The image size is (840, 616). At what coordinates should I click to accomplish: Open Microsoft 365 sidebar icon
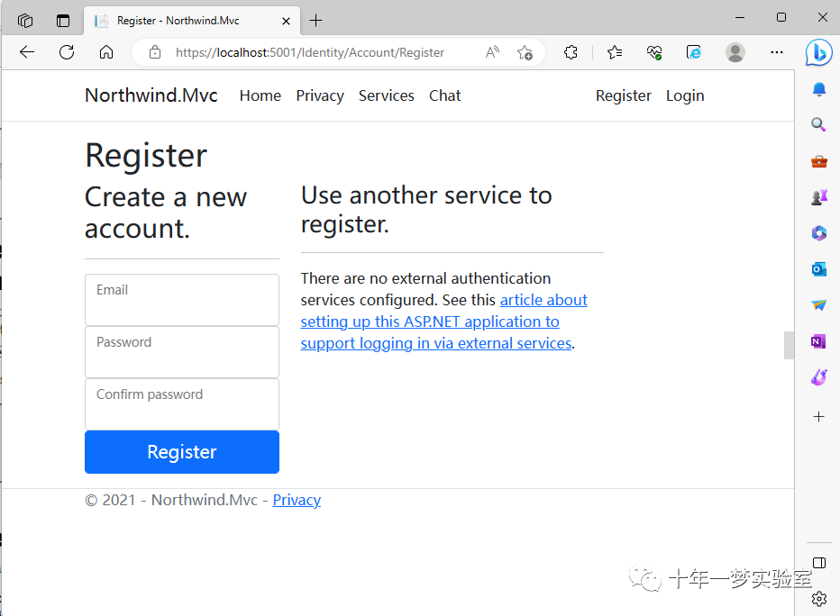tap(818, 233)
